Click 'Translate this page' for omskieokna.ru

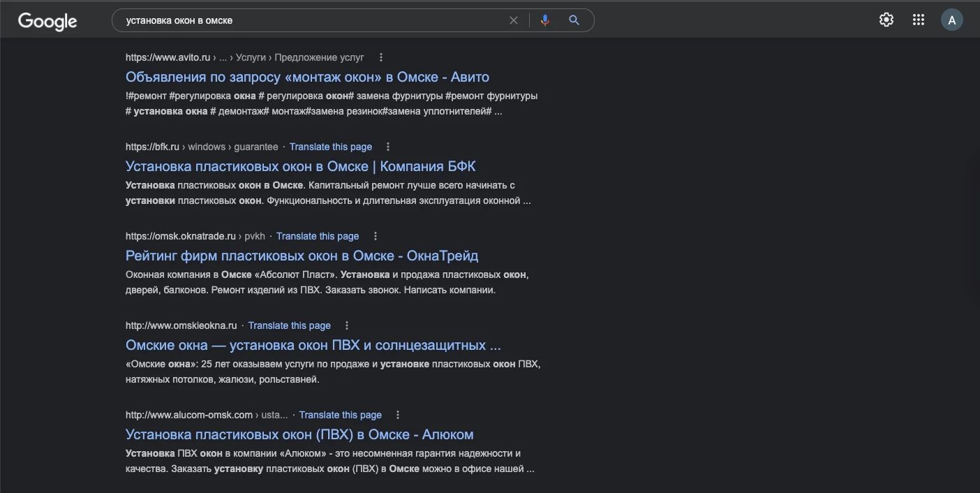point(290,325)
